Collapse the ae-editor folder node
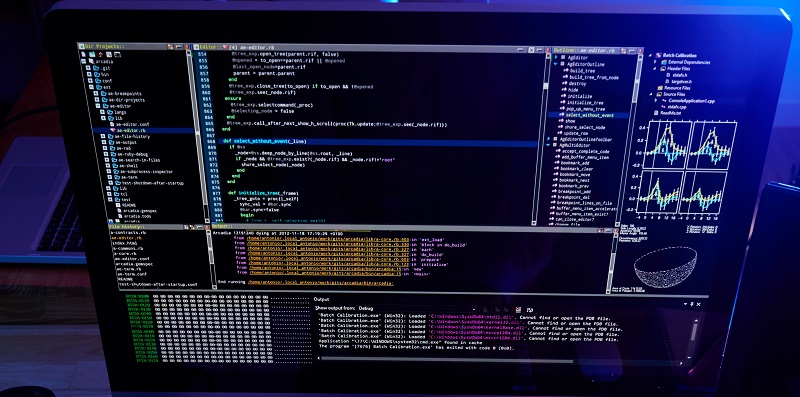The width and height of the screenshot is (800, 397). point(98,106)
